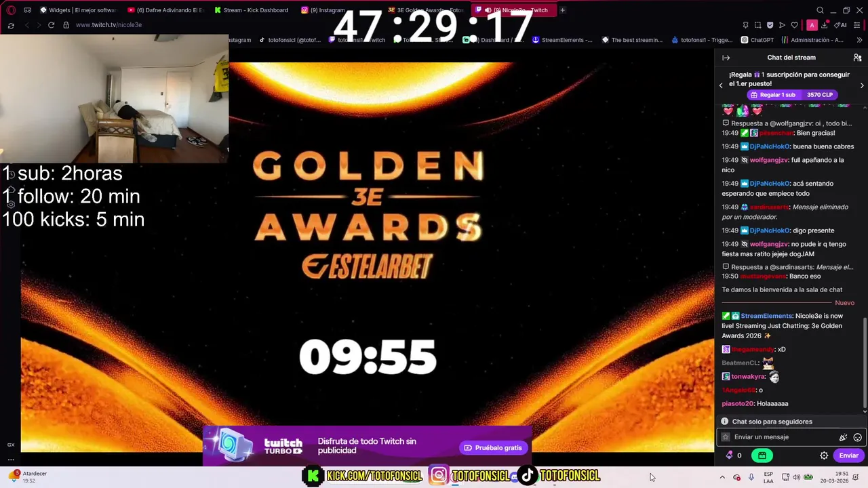Viewport: 868px width, 488px height.
Task: Open tonwakyra's username in chat
Action: click(x=748, y=377)
